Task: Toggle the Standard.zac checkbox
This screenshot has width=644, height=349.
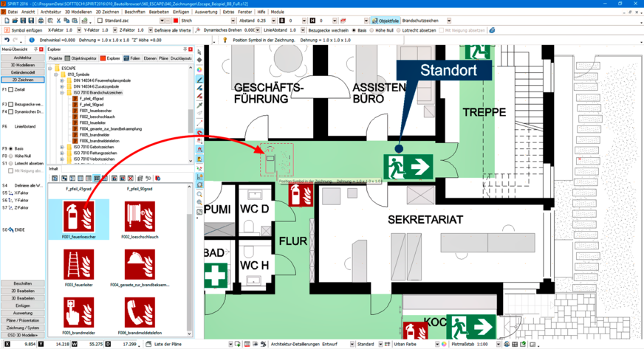Action: pos(100,21)
